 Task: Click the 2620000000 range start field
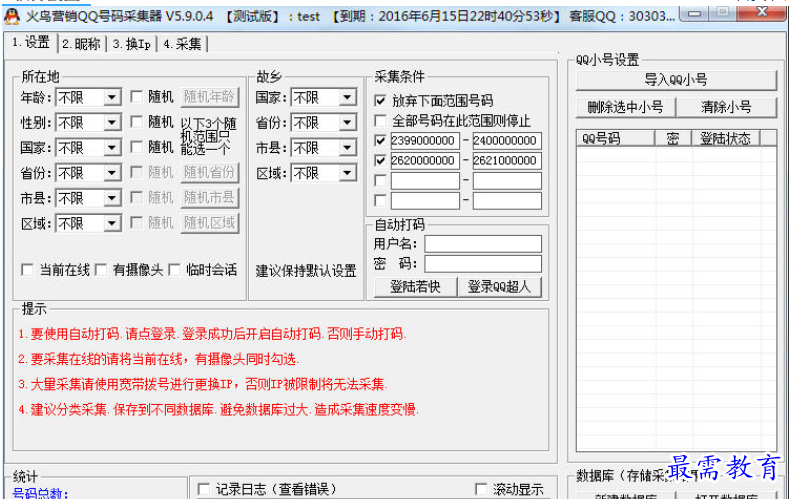tap(425, 160)
